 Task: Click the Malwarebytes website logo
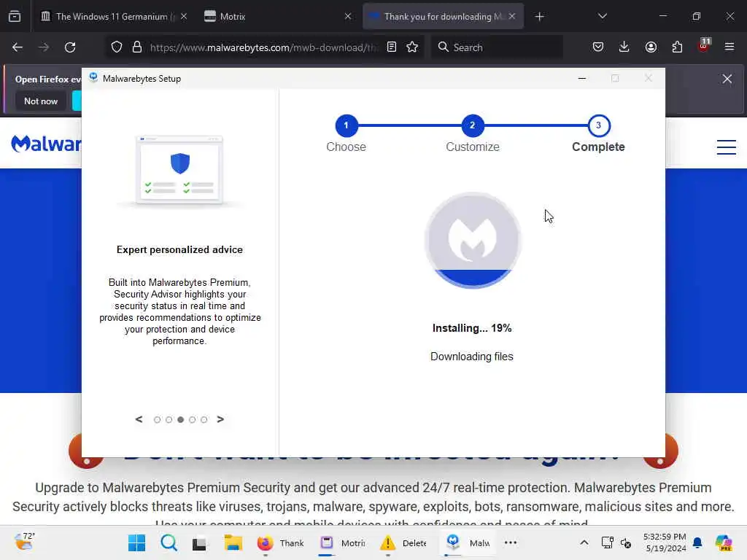pyautogui.click(x=46, y=143)
